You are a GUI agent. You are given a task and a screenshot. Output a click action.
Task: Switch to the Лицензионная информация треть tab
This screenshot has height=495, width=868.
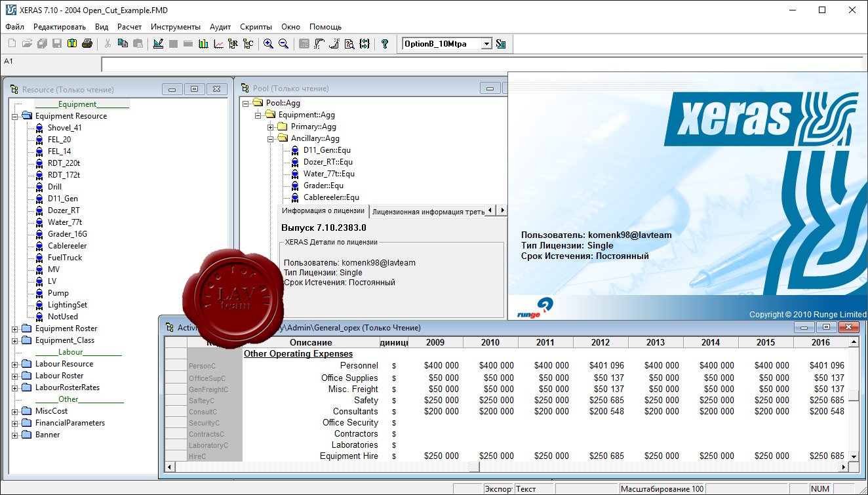(428, 212)
